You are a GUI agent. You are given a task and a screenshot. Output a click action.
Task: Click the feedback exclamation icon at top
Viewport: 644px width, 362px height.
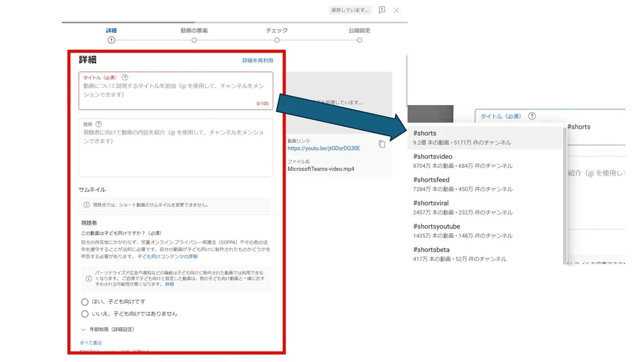[x=382, y=10]
